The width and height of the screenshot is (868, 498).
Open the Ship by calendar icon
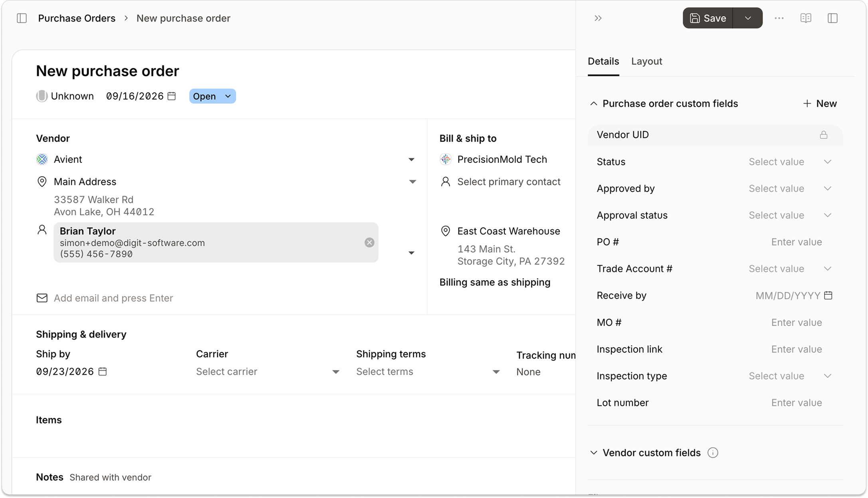click(103, 371)
